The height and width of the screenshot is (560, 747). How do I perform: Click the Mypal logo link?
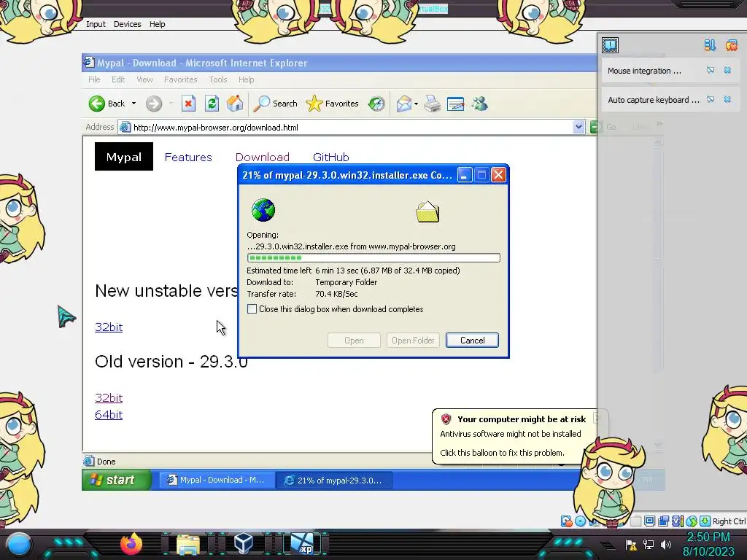point(124,157)
